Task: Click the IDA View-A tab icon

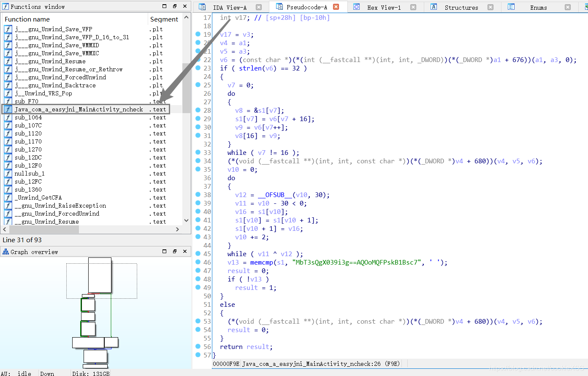Action: (202, 7)
